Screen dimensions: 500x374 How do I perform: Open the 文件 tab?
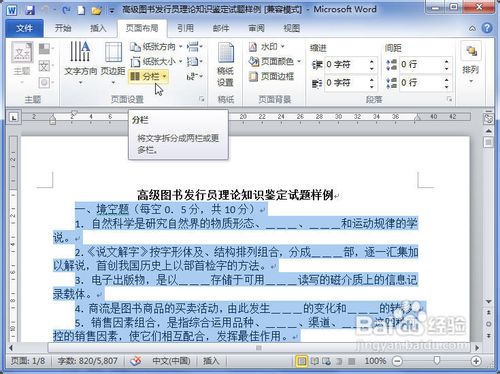24,28
